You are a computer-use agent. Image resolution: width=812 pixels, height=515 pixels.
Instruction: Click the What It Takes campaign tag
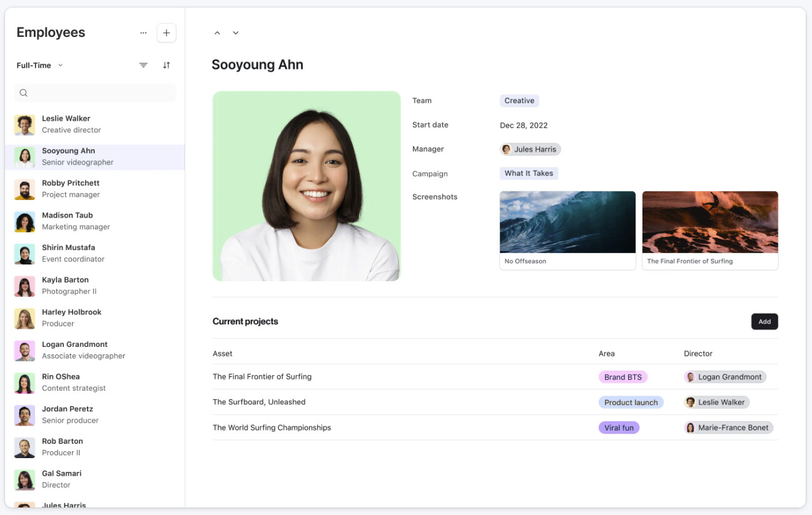click(x=529, y=174)
